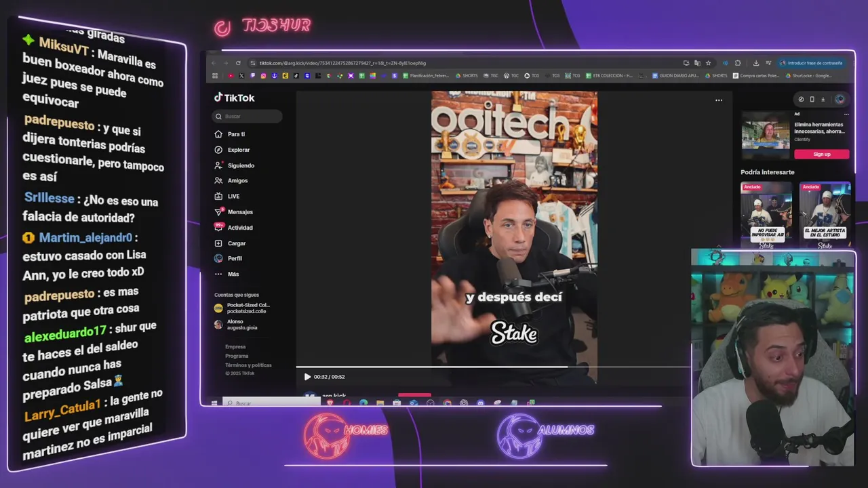The width and height of the screenshot is (868, 488).
Task: Open the ShurLocke - Google... bookmark
Action: click(808, 76)
